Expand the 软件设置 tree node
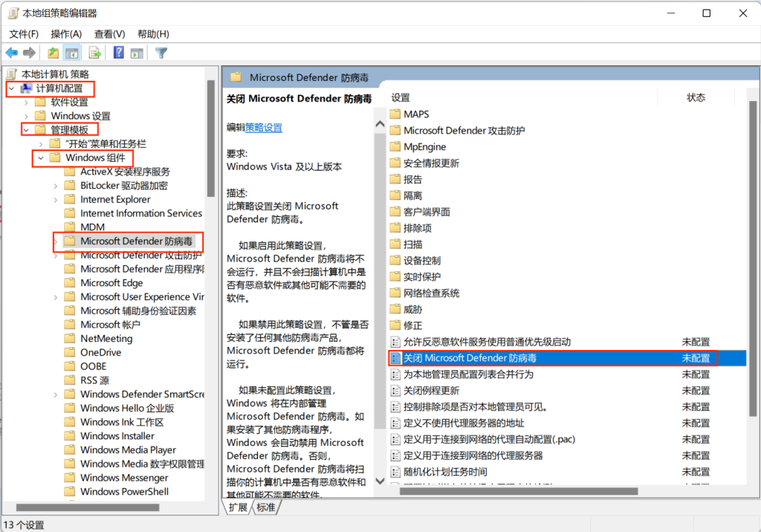This screenshot has width=761, height=532. [26, 103]
